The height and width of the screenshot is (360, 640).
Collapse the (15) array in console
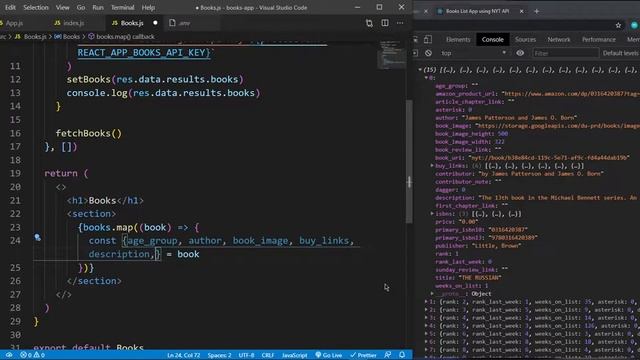[420, 70]
